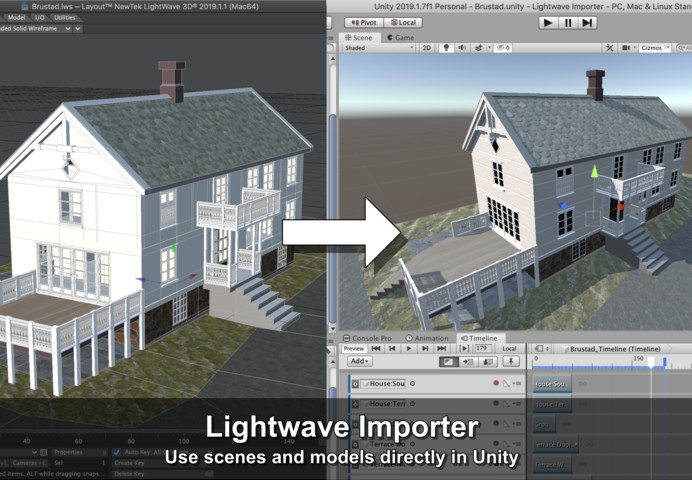Open the Console Pro tab
Viewport: 692px width, 480px height.
tap(368, 338)
